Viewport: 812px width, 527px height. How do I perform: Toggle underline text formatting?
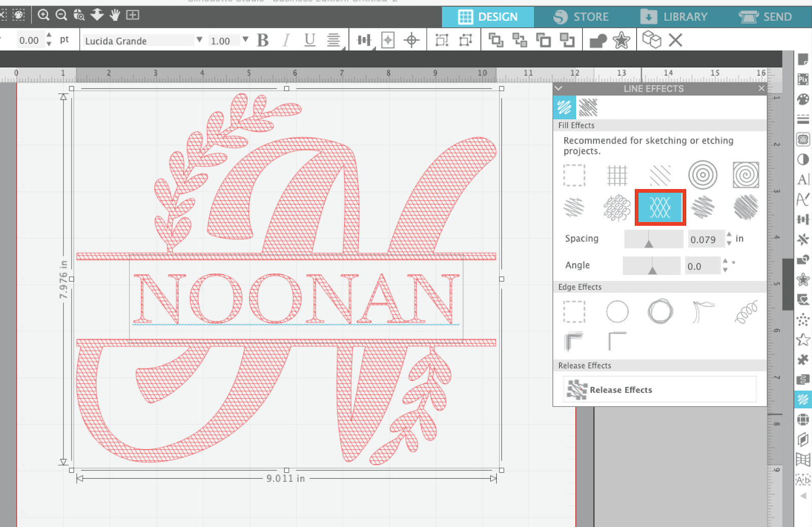310,40
